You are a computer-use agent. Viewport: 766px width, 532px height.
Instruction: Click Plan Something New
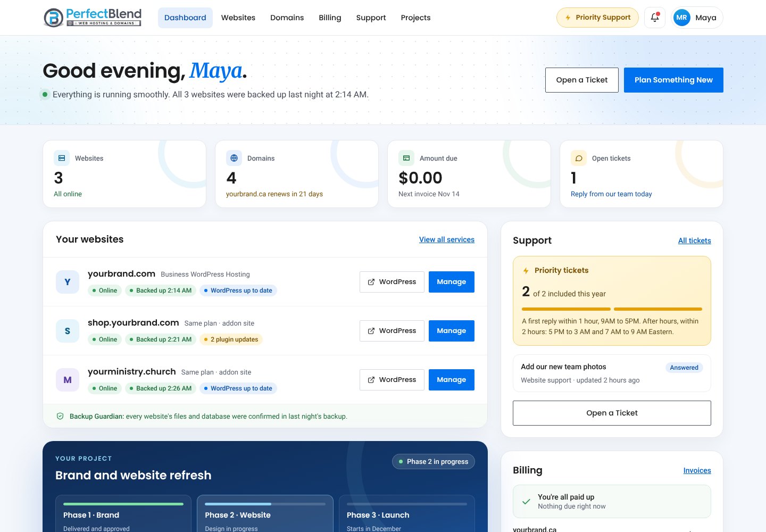673,80
